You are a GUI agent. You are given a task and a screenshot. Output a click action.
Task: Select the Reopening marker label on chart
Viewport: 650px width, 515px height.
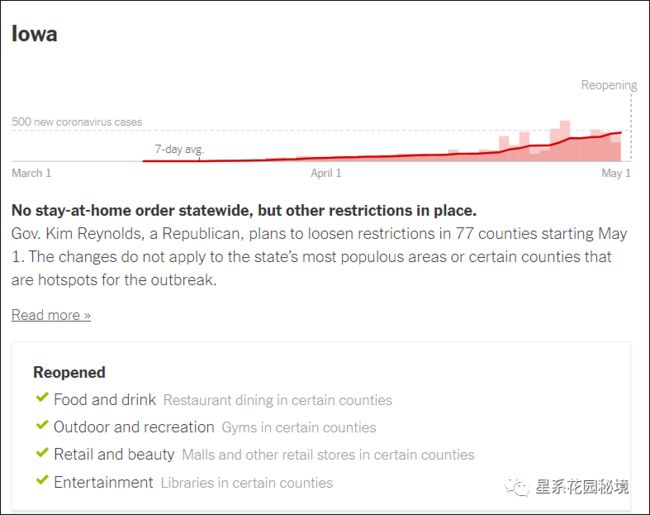click(x=609, y=85)
